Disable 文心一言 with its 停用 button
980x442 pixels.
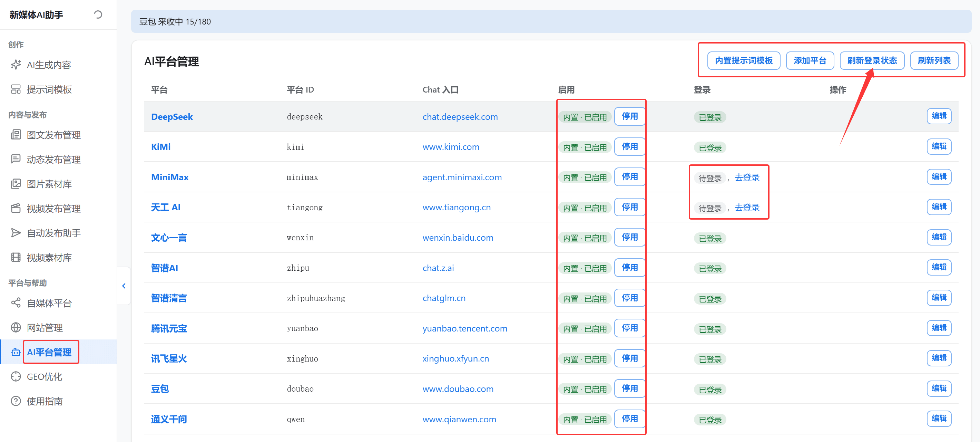(x=630, y=238)
